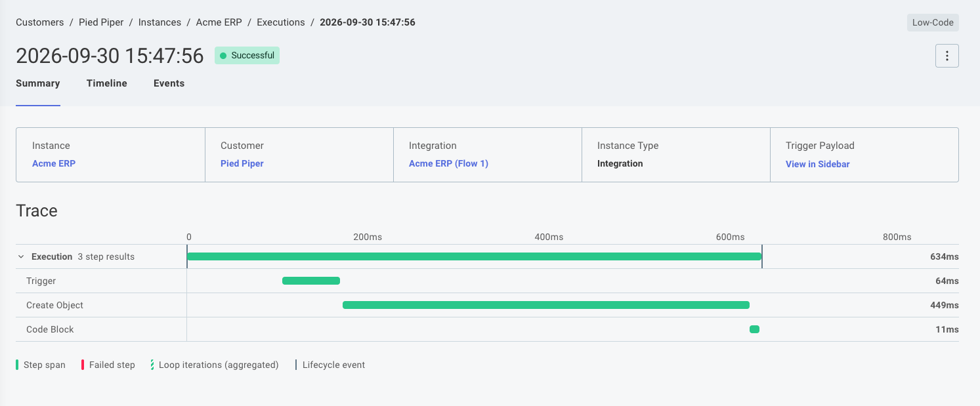Click the end lifecycle event marker line
980x406 pixels.
click(762, 256)
